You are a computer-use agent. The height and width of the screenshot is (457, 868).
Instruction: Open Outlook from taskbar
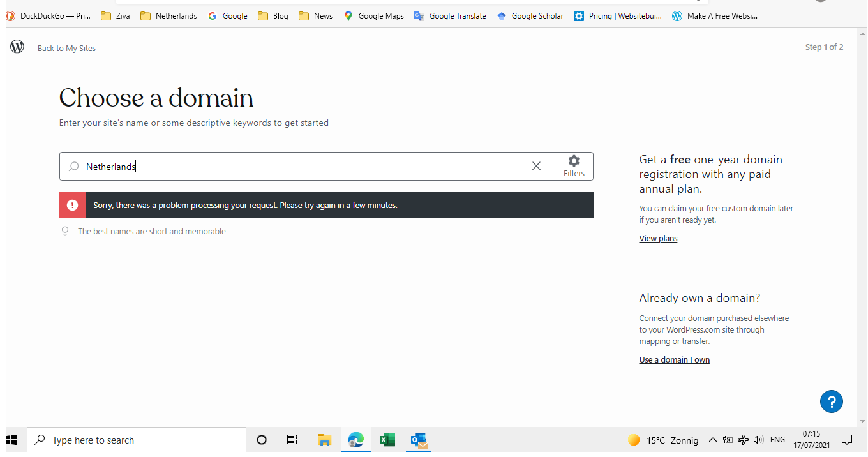coord(419,440)
